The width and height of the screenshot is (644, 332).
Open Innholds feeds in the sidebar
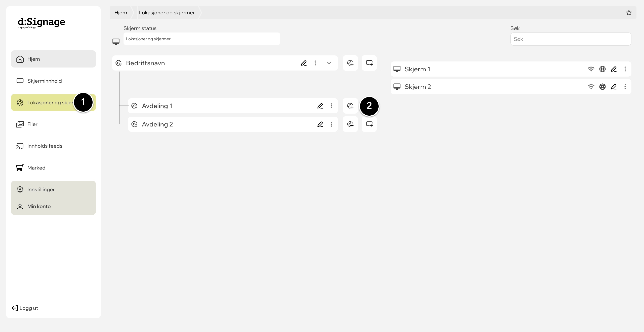[x=53, y=146]
